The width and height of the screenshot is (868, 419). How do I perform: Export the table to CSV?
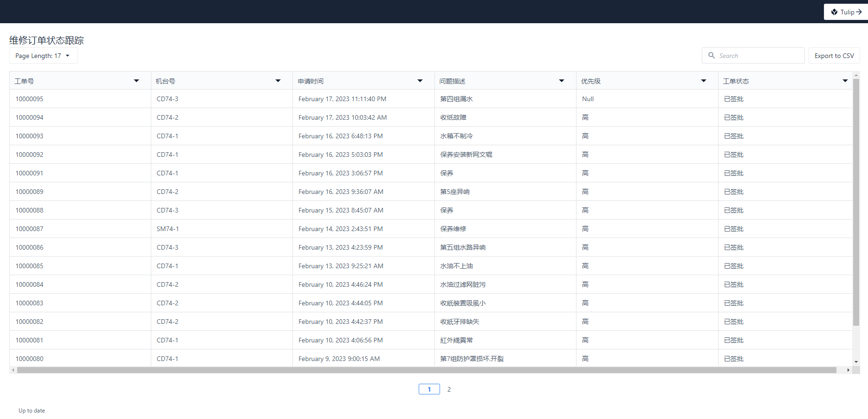coord(834,56)
